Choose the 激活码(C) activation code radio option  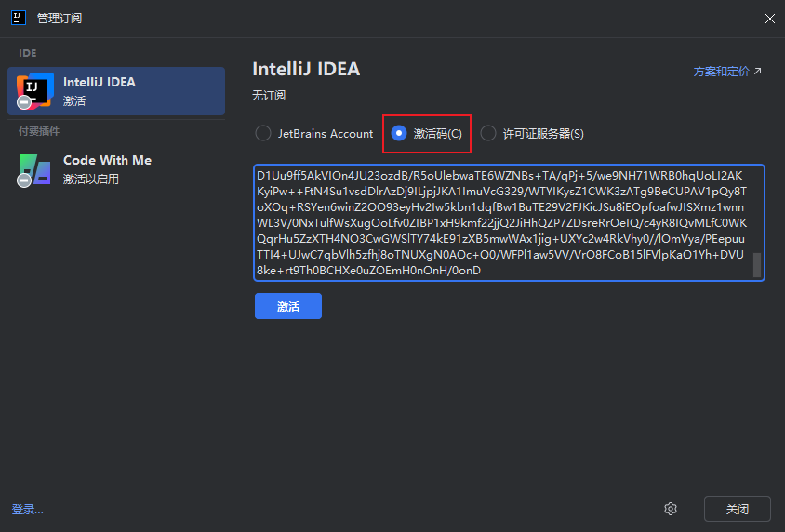[427, 134]
